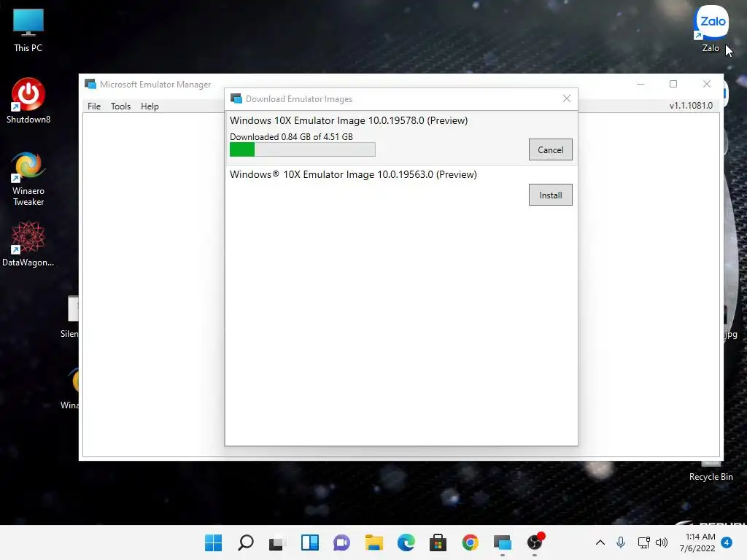This screenshot has height=560, width=747.
Task: Cancel the Windows 10X image download
Action: click(550, 149)
